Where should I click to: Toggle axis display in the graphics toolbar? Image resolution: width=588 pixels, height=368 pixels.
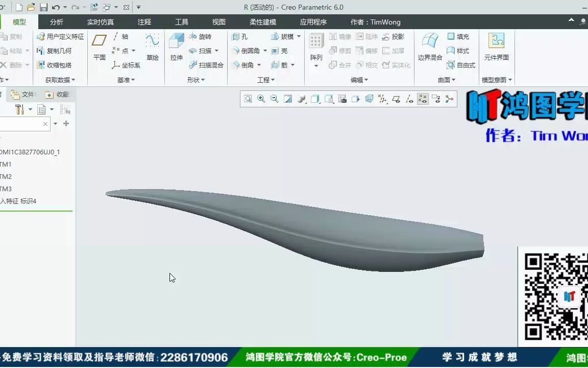[x=409, y=99]
